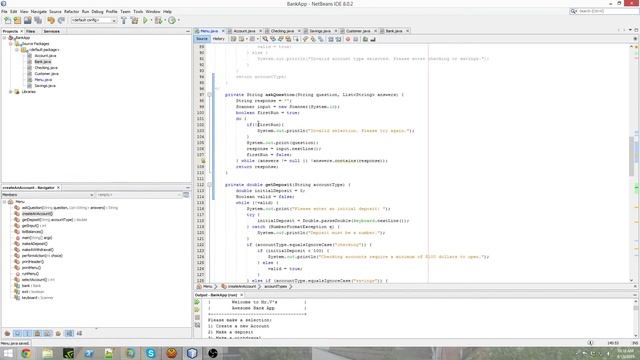
Task: Click the New File toolbar icon
Action: click(7, 20)
